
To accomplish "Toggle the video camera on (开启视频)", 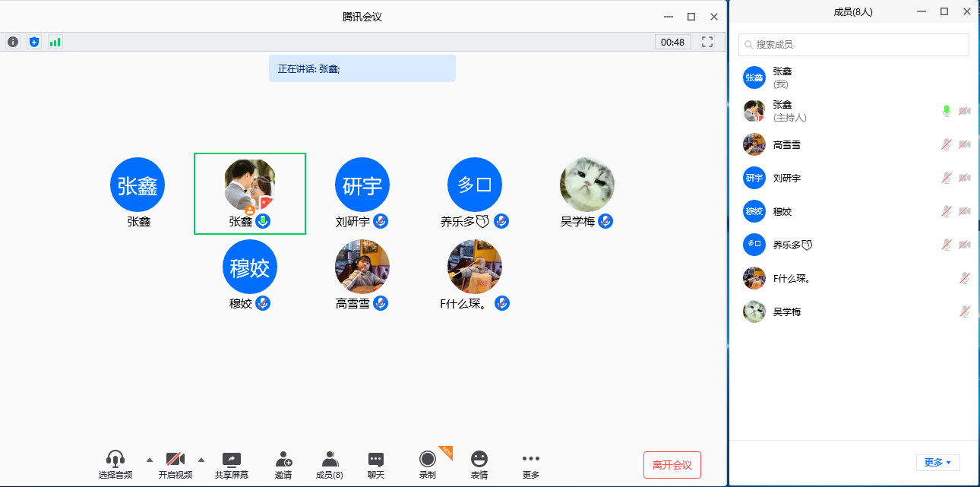I will point(175,464).
